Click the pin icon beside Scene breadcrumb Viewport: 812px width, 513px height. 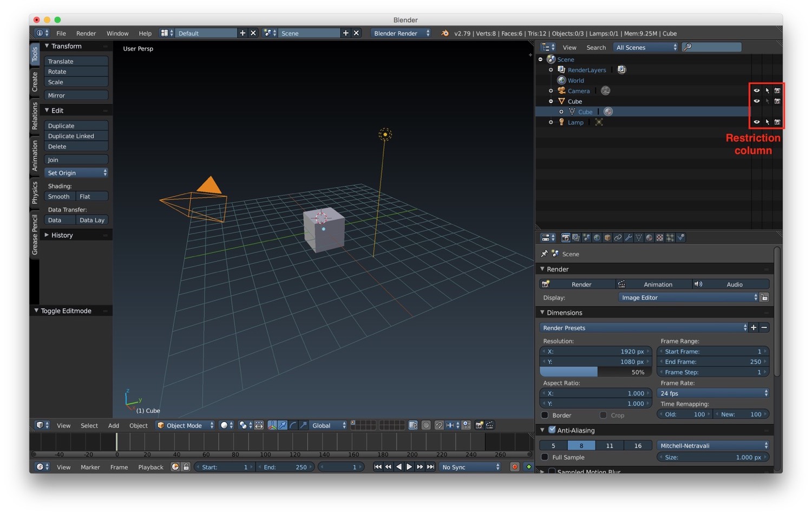point(545,254)
